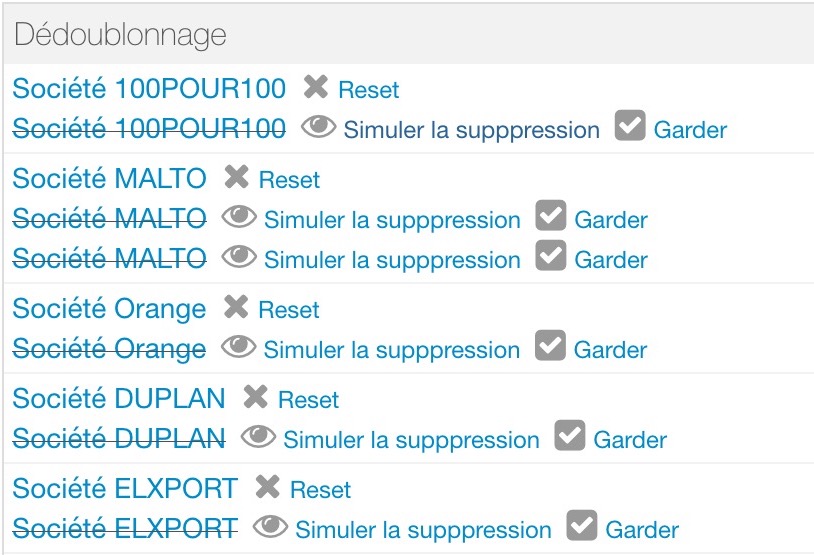Click the X icon beside Société 100POUR100

(316, 87)
